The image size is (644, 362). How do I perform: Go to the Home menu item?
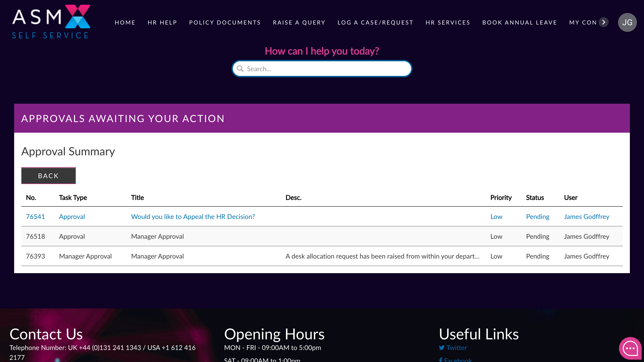pos(125,22)
